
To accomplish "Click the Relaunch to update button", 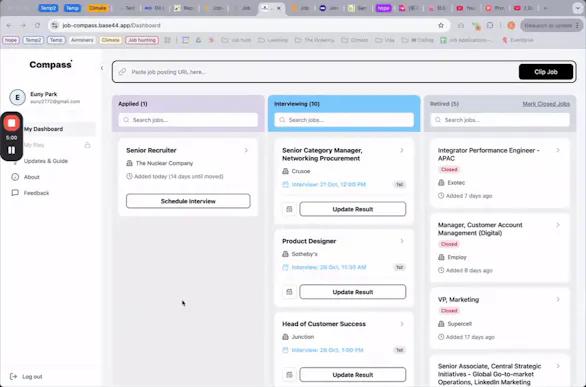I will point(552,25).
